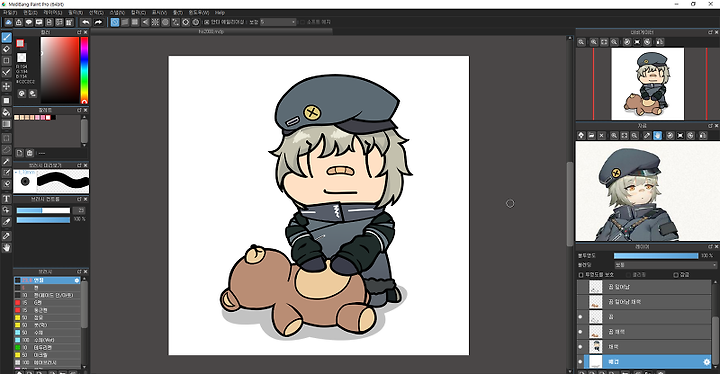Image resolution: width=720 pixels, height=374 pixels.
Task: Click the layer opacity slider
Action: (x=656, y=256)
